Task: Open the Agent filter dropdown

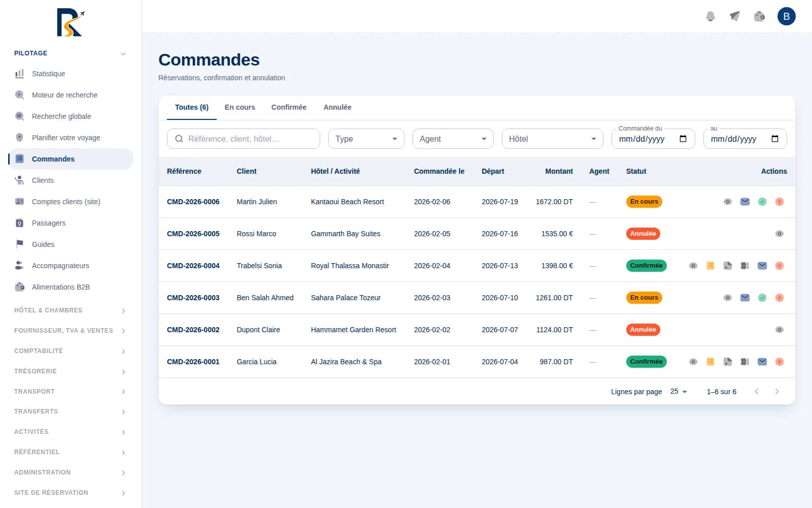Action: pyautogui.click(x=453, y=139)
